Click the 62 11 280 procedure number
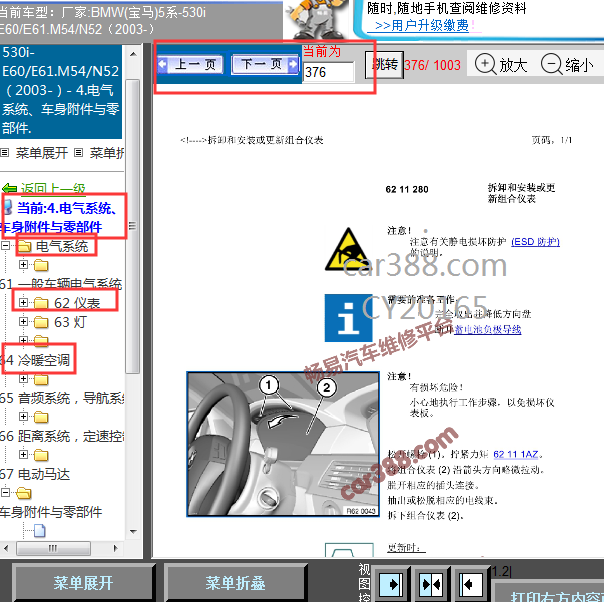The image size is (604, 602). [x=407, y=189]
